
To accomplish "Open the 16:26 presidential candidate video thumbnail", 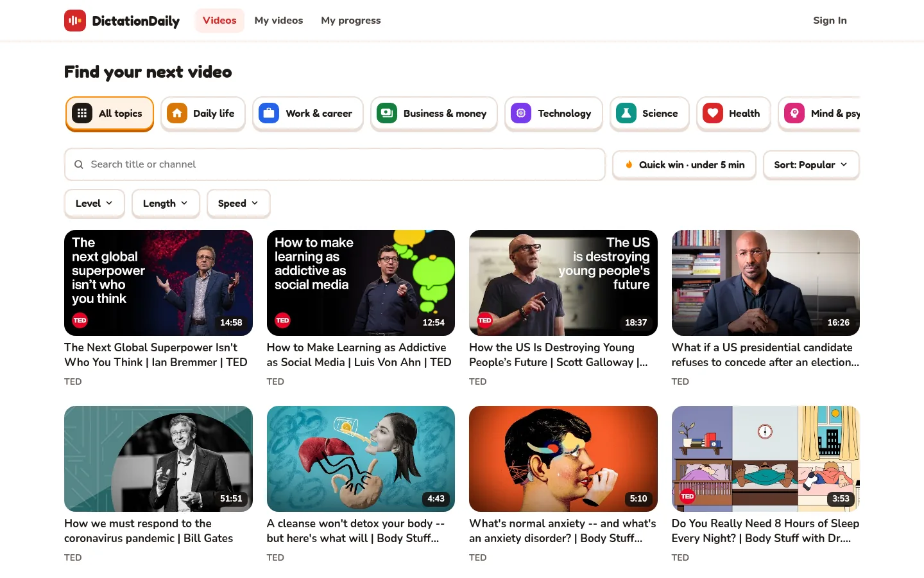I will (766, 283).
